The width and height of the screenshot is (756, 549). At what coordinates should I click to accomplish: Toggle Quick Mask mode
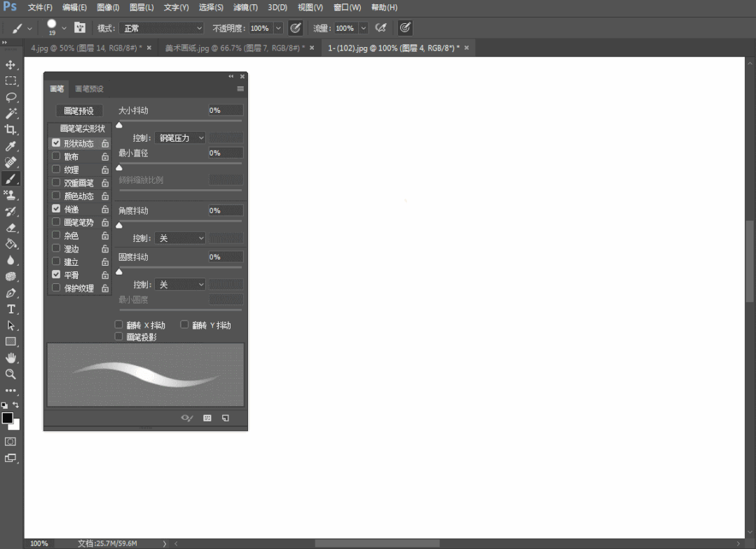pos(10,442)
